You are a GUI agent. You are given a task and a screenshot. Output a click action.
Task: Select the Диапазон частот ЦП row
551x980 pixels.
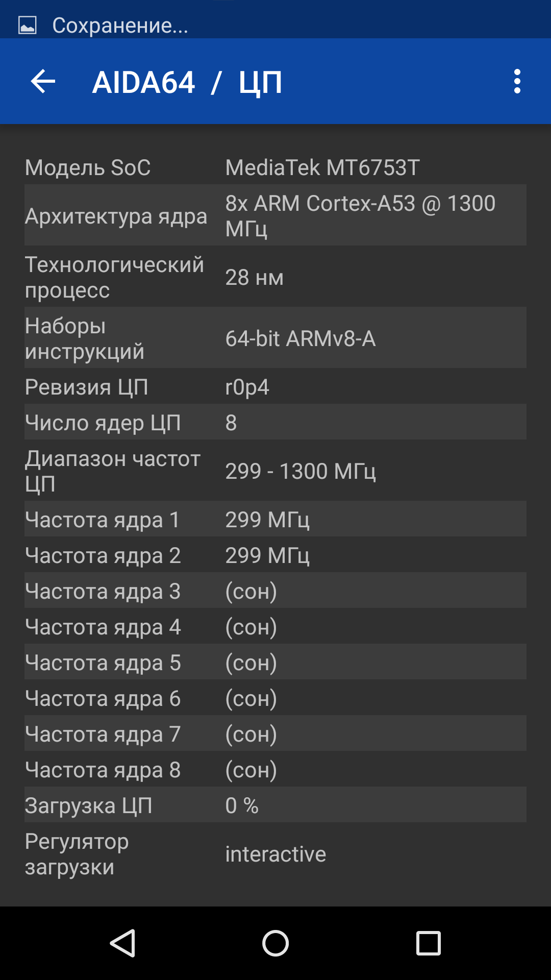coord(275,470)
